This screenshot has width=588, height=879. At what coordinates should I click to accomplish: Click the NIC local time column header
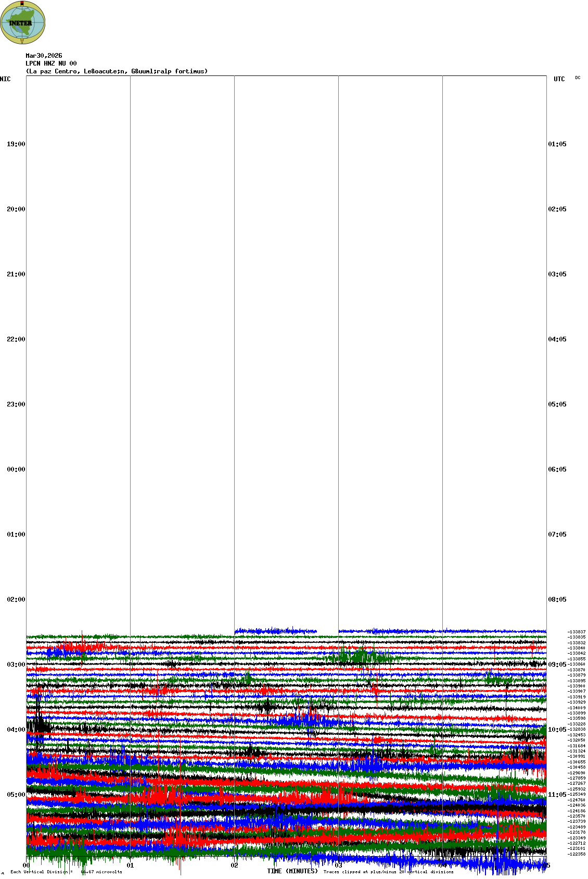click(x=5, y=79)
